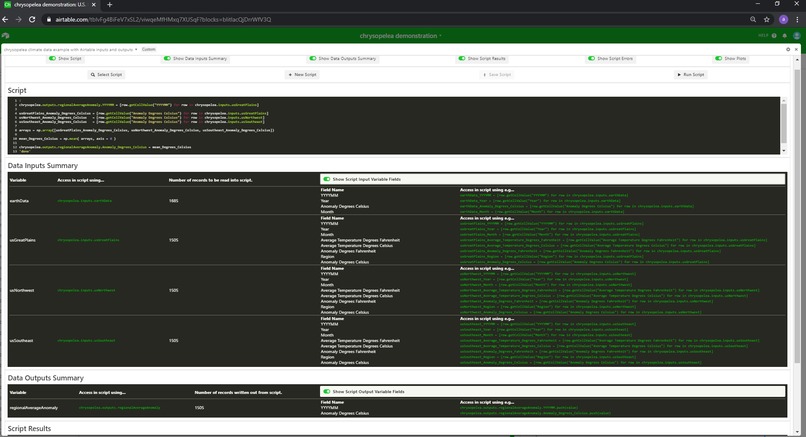Click usNorthwest variable name cell
This screenshot has height=437, width=806.
(22, 290)
